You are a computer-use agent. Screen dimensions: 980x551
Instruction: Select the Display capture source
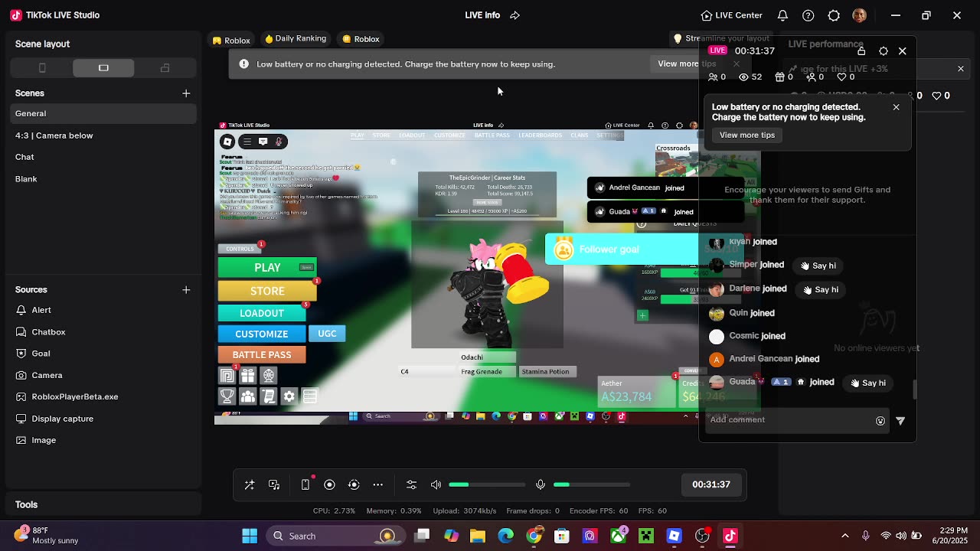pos(103,419)
